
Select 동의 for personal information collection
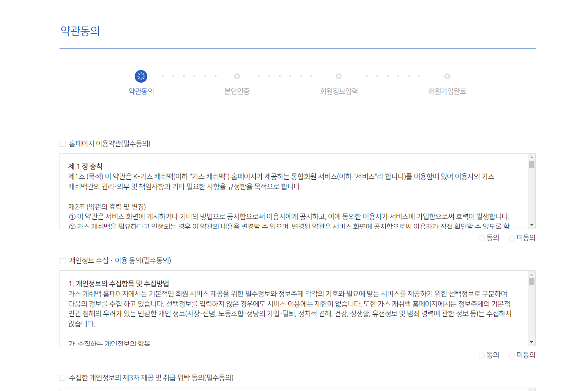[481, 355]
